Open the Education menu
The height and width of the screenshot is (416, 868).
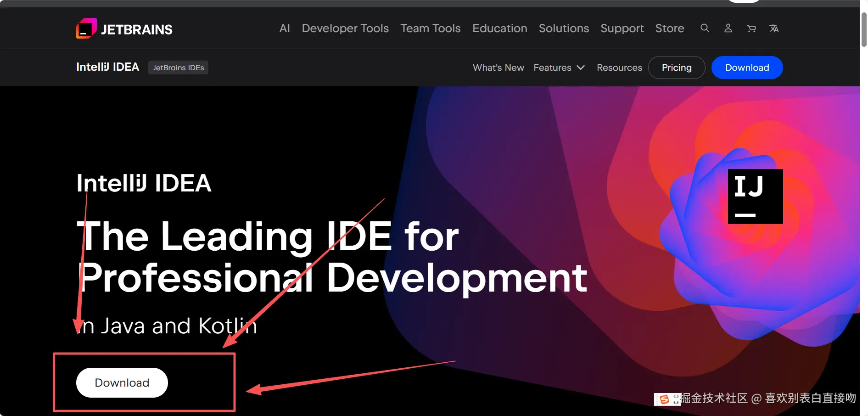coord(500,28)
